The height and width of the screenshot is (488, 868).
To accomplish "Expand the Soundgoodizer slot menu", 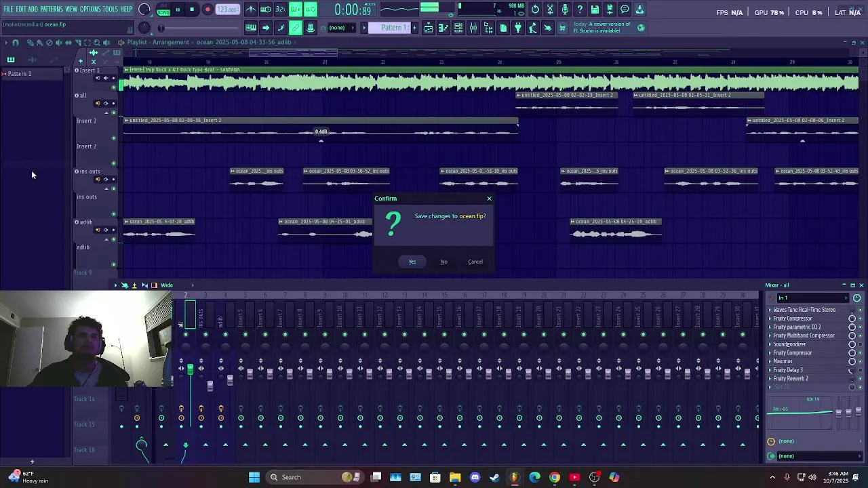I will point(770,344).
